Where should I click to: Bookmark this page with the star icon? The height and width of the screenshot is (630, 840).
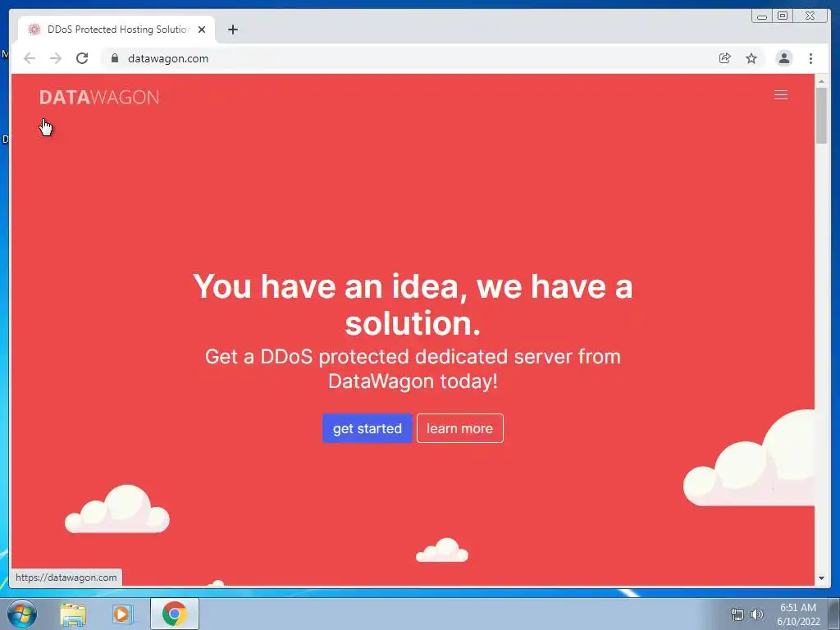[751, 58]
